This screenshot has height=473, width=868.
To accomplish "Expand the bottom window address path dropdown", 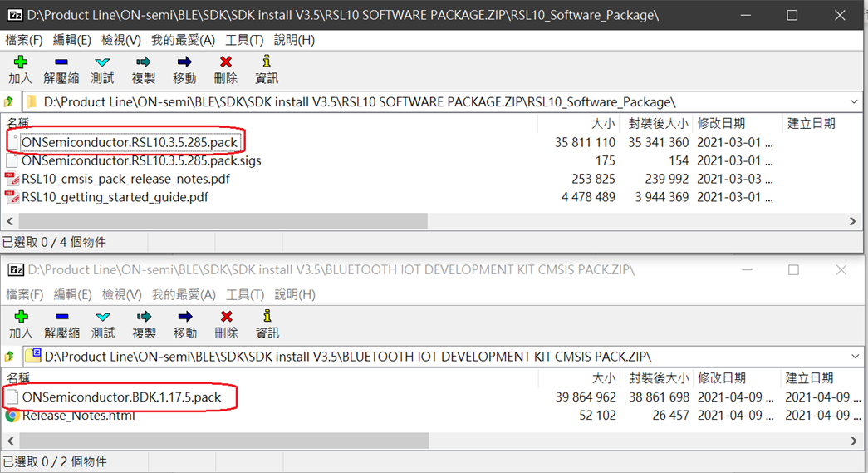I will tap(855, 357).
